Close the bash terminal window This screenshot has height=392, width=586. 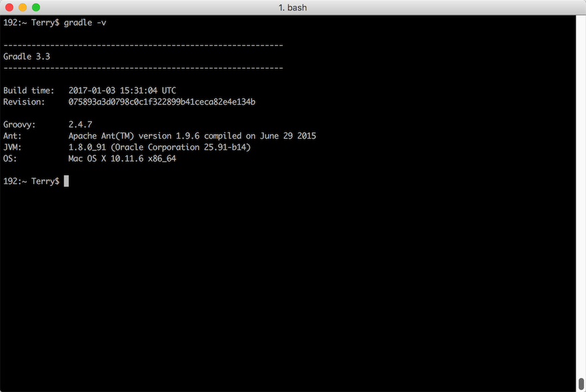(9, 7)
